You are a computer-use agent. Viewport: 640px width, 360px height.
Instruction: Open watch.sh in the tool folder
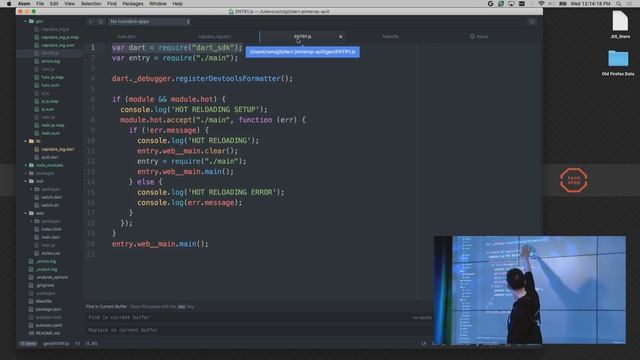tap(50, 205)
